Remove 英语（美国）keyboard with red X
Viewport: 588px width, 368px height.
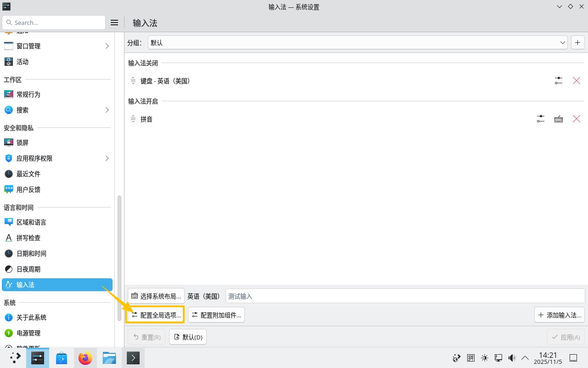coord(577,80)
